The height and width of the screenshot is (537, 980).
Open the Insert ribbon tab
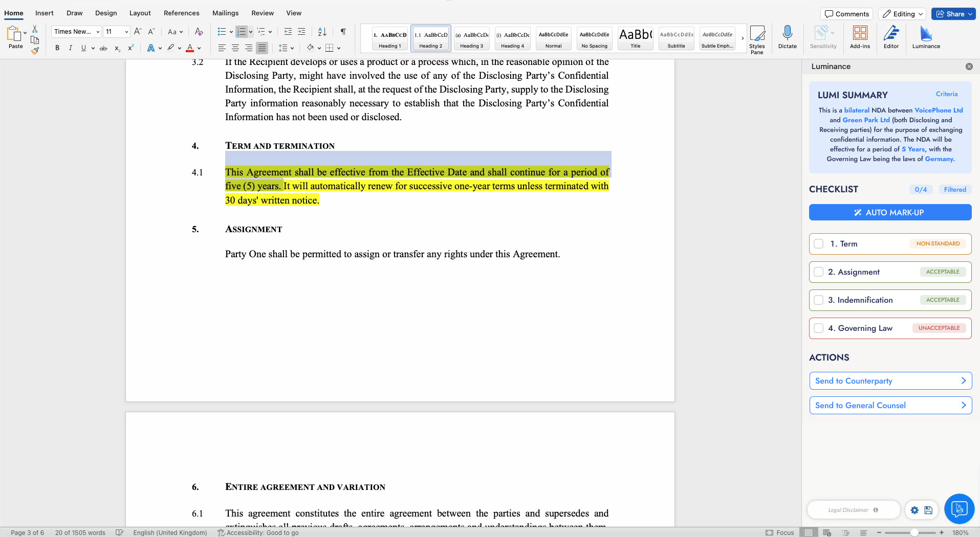[x=45, y=13]
